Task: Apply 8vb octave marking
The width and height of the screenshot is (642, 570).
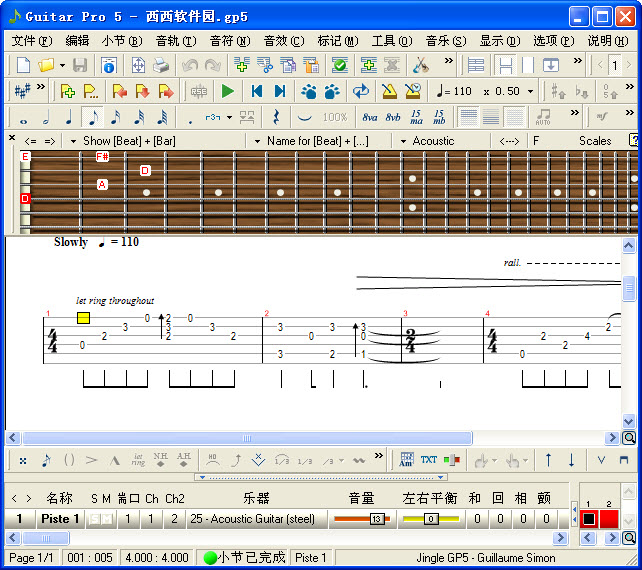Action: pyautogui.click(x=393, y=118)
